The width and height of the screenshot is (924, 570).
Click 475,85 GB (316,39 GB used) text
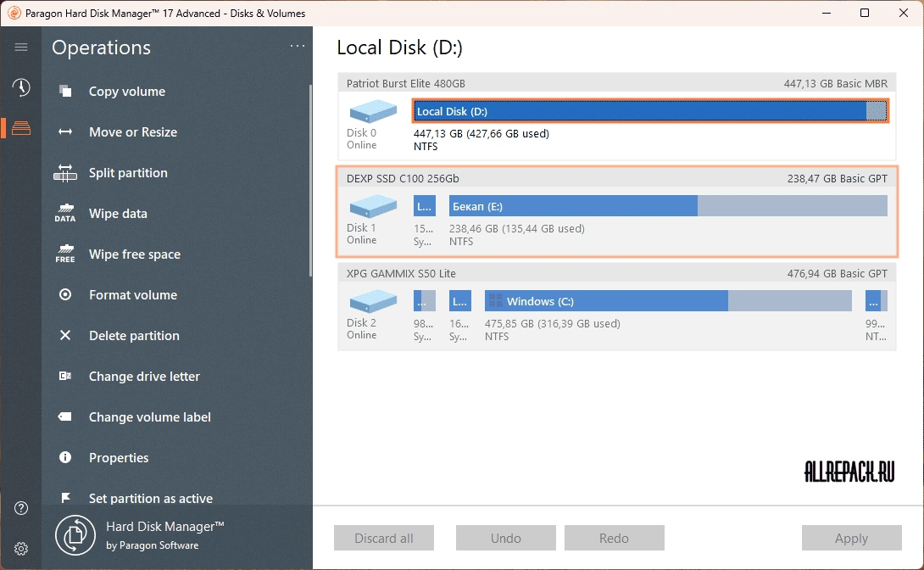click(552, 324)
